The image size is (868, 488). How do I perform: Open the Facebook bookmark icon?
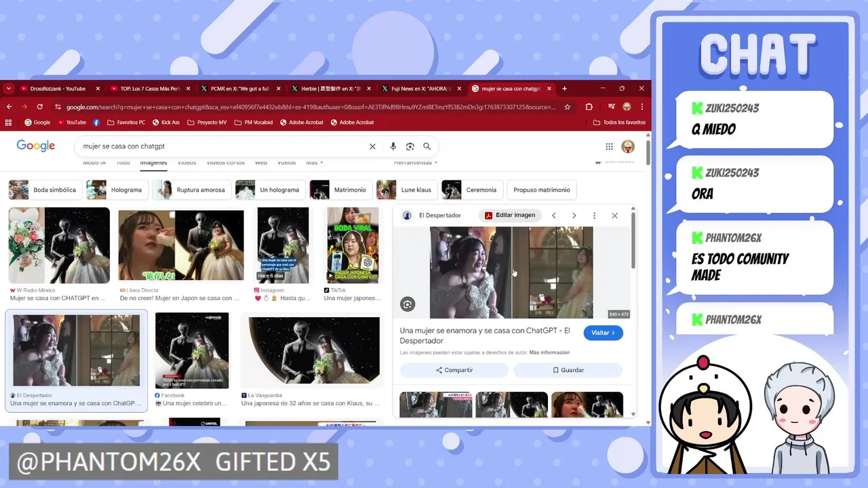(x=96, y=123)
